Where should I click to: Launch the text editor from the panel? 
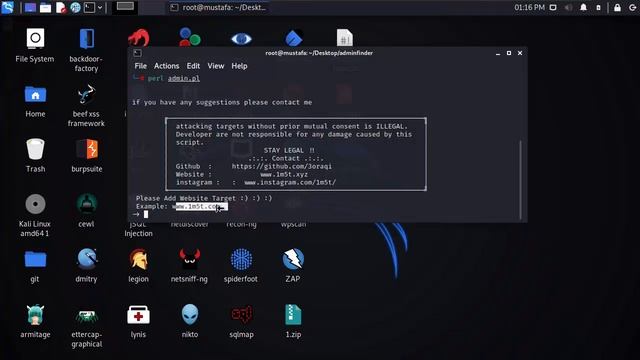60,7
